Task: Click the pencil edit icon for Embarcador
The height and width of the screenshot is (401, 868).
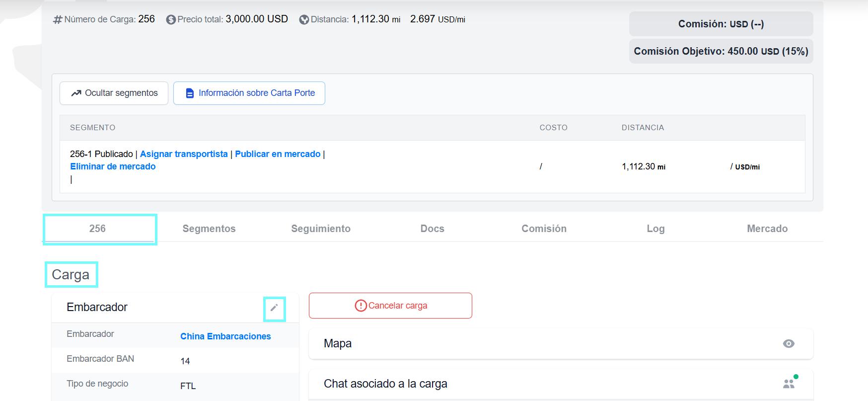Action: 274,308
